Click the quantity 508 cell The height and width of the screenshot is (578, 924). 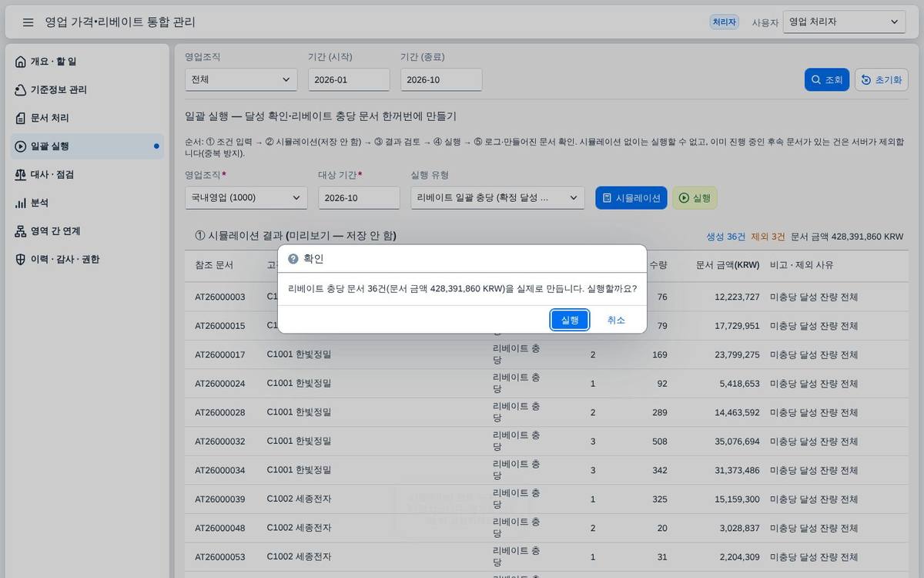[658, 442]
